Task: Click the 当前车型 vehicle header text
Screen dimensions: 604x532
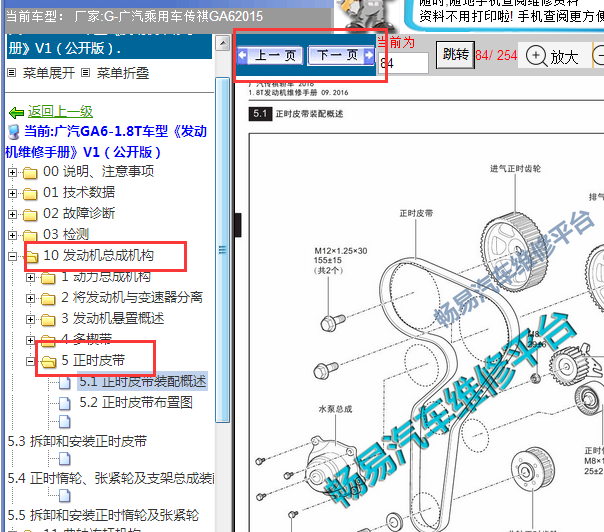Action: [134, 16]
